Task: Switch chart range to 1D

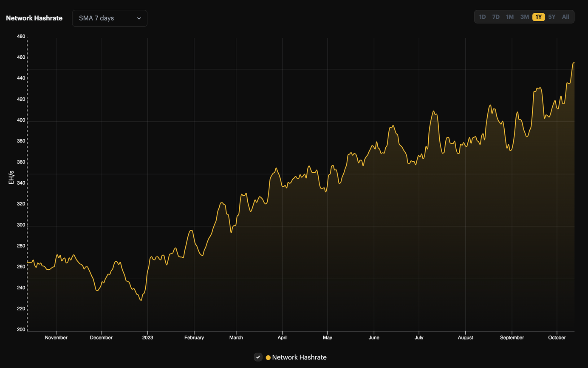Action: coord(482,17)
